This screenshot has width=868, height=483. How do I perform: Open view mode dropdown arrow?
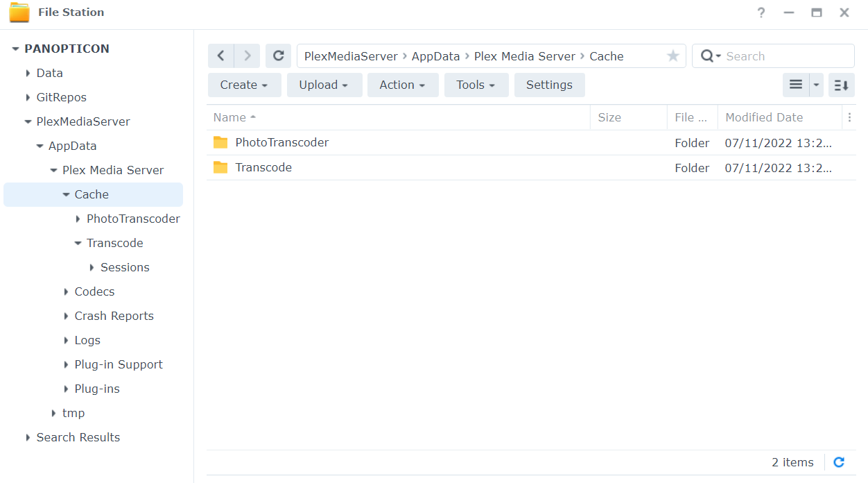click(x=816, y=85)
